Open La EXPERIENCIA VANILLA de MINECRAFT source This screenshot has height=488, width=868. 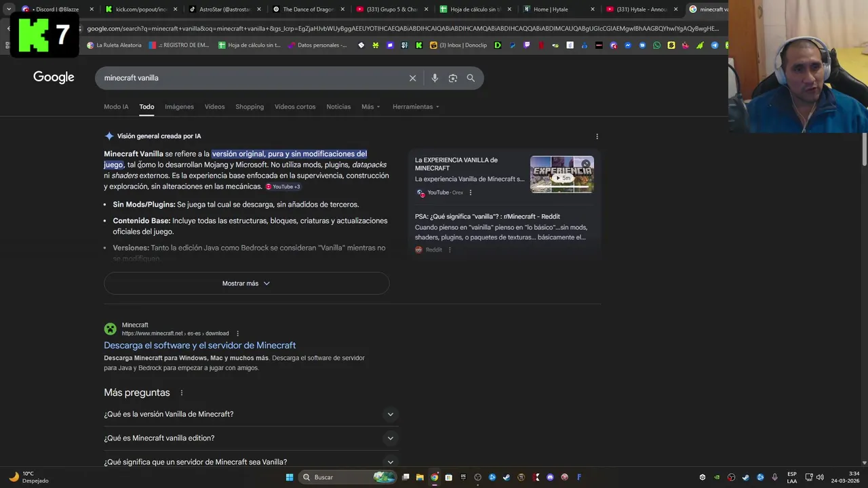[456, 164]
